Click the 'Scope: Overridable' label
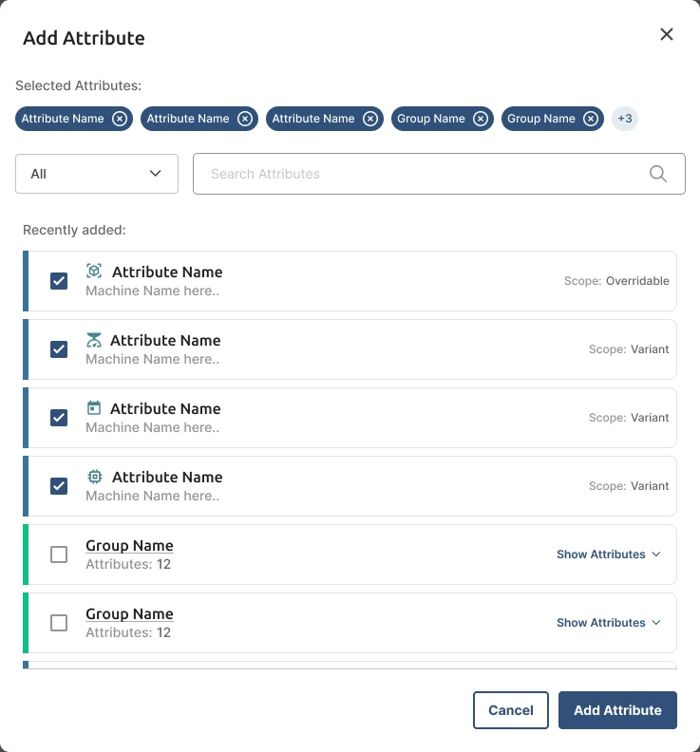 [616, 281]
